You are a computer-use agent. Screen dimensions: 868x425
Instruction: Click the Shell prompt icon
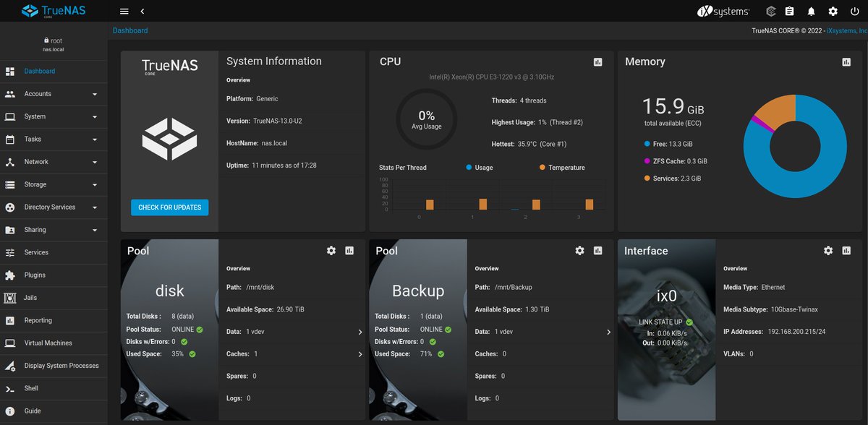pyautogui.click(x=10, y=388)
